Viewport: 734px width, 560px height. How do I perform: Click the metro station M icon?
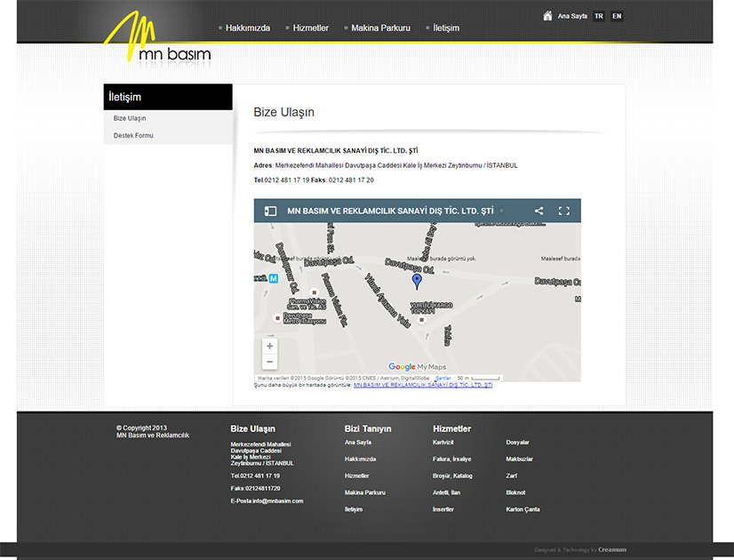(x=274, y=277)
